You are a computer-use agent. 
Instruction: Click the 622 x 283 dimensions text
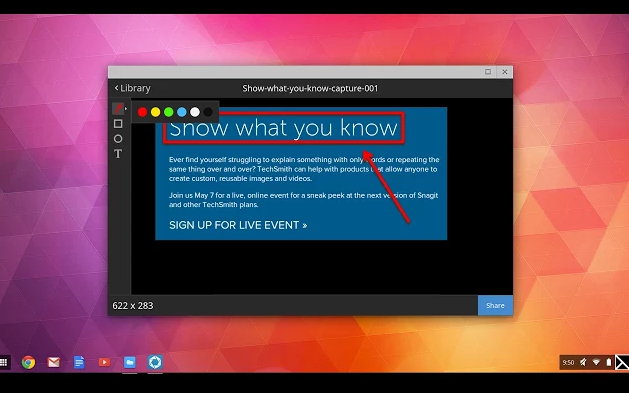(133, 306)
